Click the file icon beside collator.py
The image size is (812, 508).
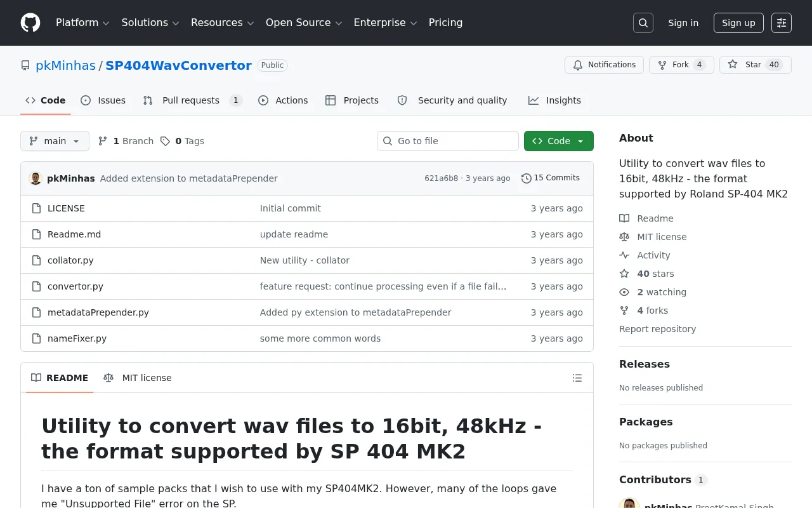[37, 260]
